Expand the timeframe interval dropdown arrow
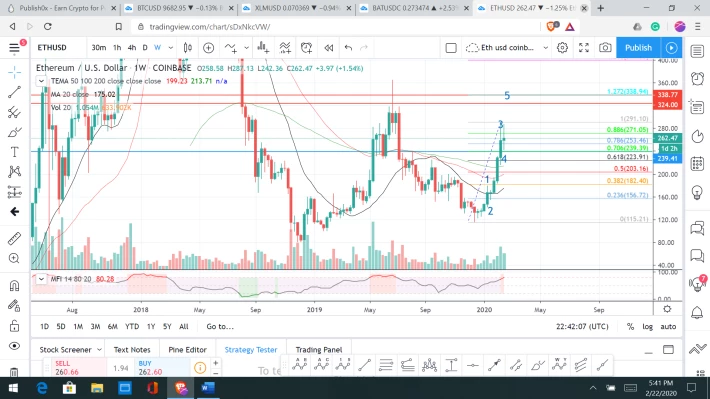The height and width of the screenshot is (399, 710). pos(171,48)
